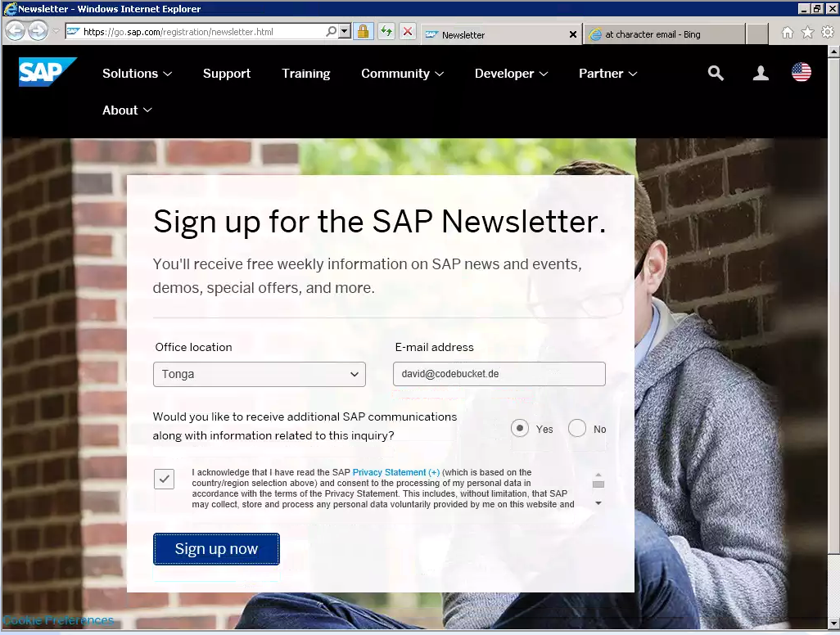This screenshot has height=635, width=840.
Task: Switch to 'at character email - Bing' tab
Action: point(664,34)
